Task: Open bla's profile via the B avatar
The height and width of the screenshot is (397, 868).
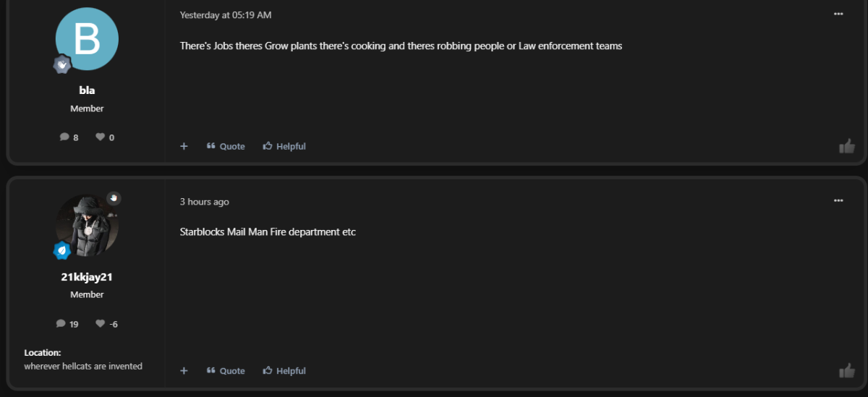Action: point(87,39)
